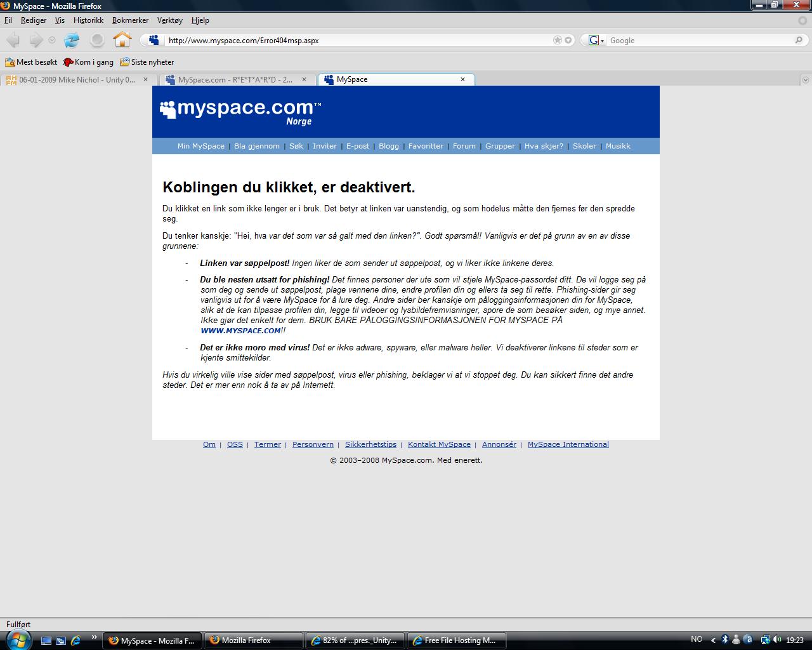The image size is (812, 650).
Task: Switch to 82% of Unity download taskbar window
Action: click(355, 640)
